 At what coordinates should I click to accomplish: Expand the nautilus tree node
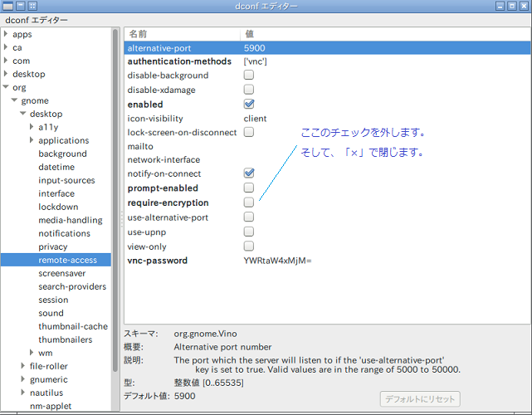pyautogui.click(x=23, y=393)
